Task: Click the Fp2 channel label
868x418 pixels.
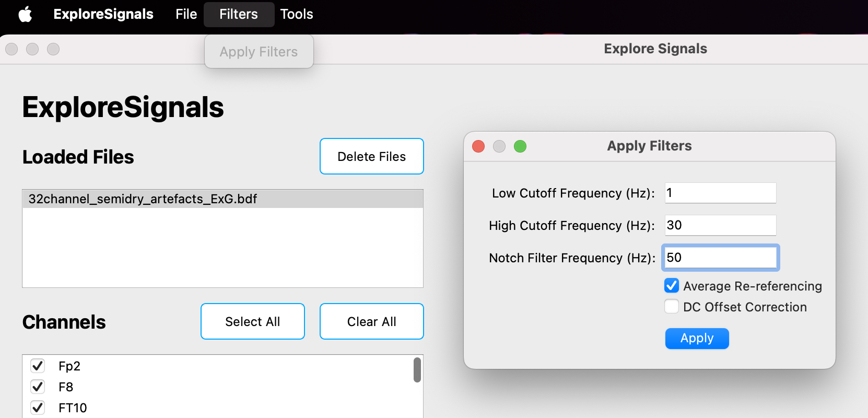Action: [x=69, y=366]
